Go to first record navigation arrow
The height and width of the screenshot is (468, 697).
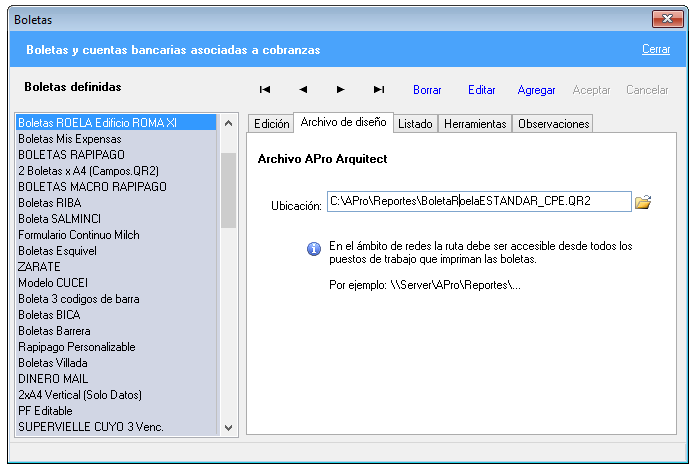click(x=265, y=90)
